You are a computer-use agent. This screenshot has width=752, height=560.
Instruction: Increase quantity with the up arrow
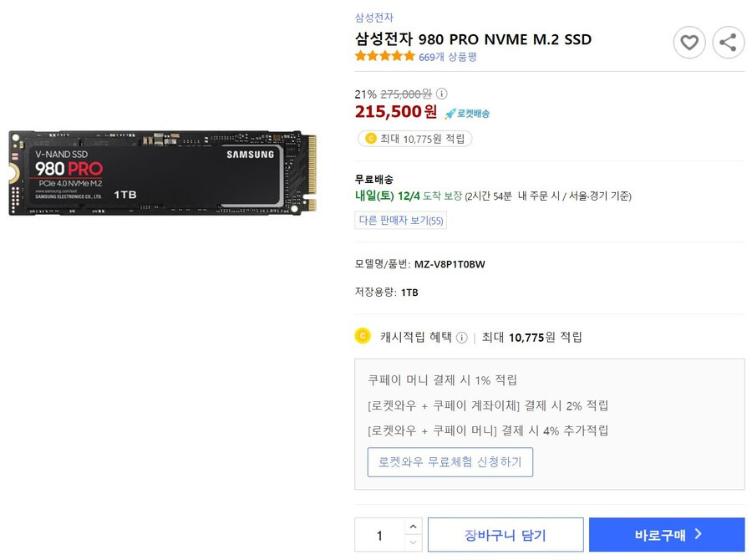pyautogui.click(x=413, y=527)
